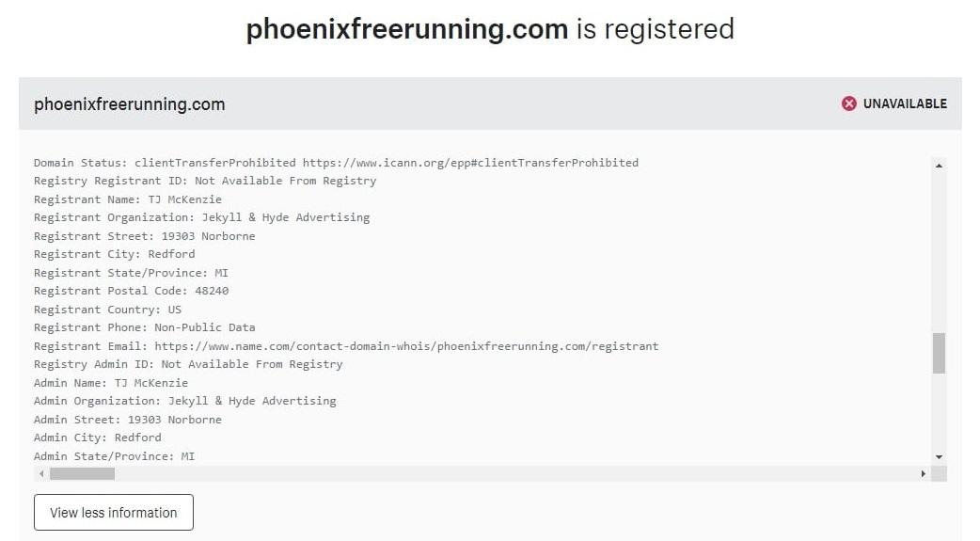Screen dimensions: 980x541
Task: Click the Registrant Phone Non-Public Data line
Action: (144, 327)
